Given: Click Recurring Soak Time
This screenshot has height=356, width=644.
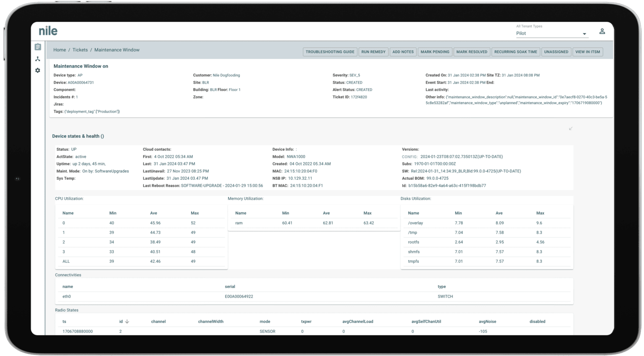Looking at the screenshot, I should tap(515, 52).
